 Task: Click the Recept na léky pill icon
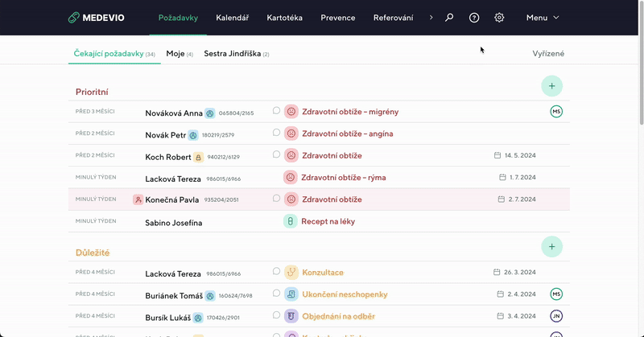tap(291, 221)
